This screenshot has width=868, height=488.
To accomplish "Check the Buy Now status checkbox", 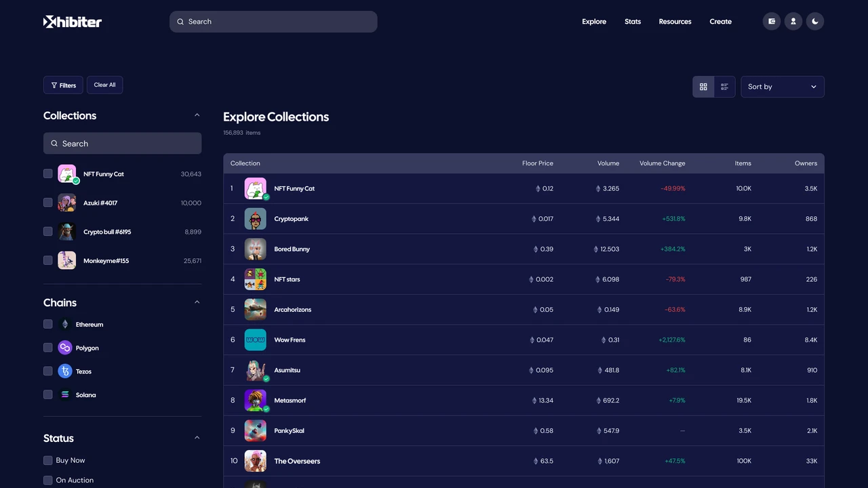I will click(x=48, y=460).
